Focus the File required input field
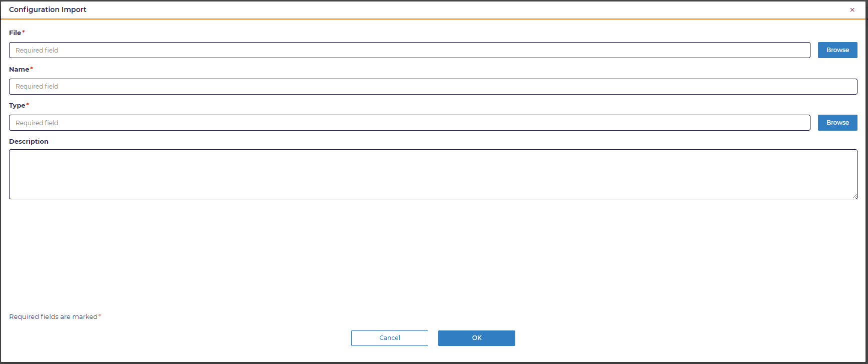 [410, 50]
